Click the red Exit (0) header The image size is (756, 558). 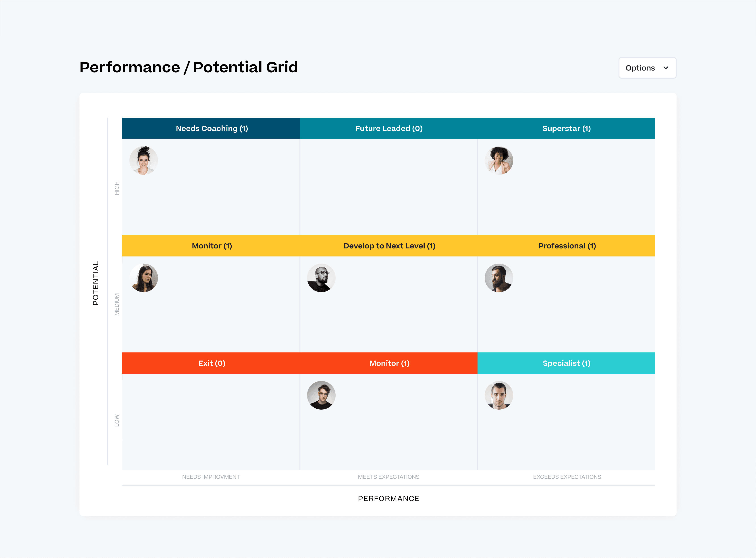tap(211, 363)
